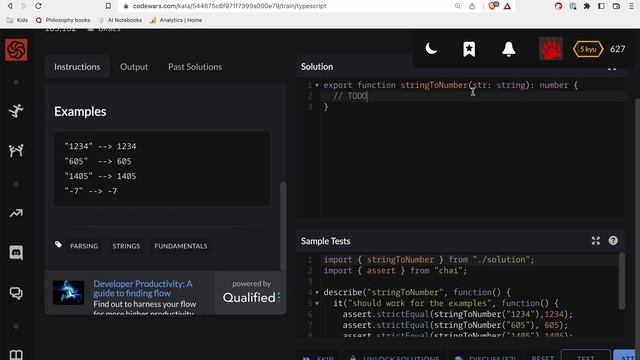640x360 pixels.
Task: Open the DISCUSS button
Action: (x=485, y=358)
